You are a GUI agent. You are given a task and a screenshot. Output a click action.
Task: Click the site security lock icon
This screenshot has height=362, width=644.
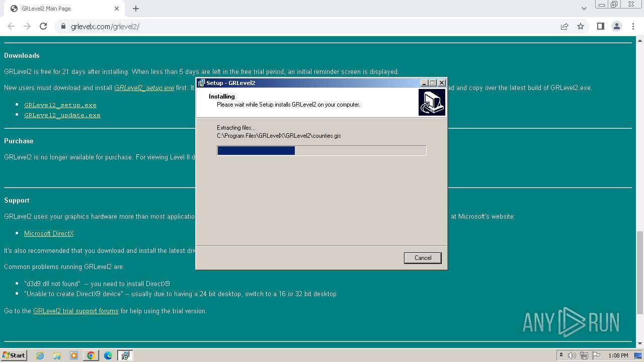[x=63, y=26]
